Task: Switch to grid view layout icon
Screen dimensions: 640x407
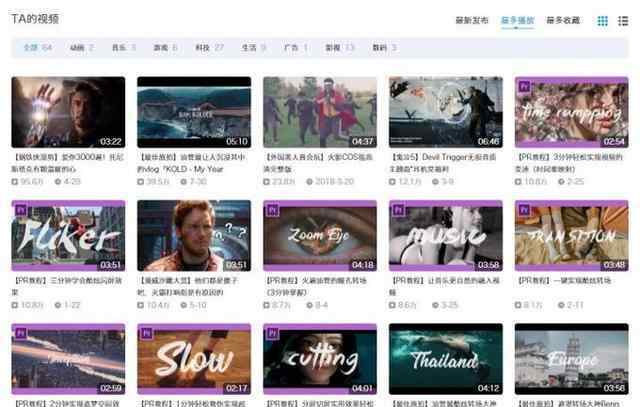Action: click(x=602, y=21)
